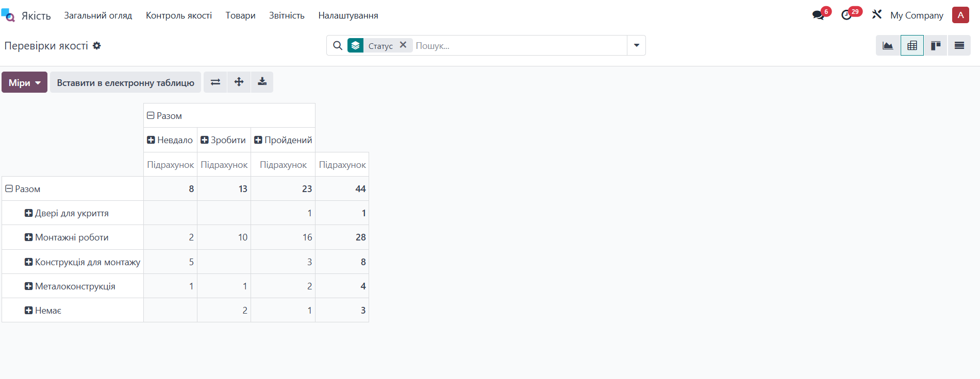
Task: Open the Контроль якості menu
Action: click(178, 15)
